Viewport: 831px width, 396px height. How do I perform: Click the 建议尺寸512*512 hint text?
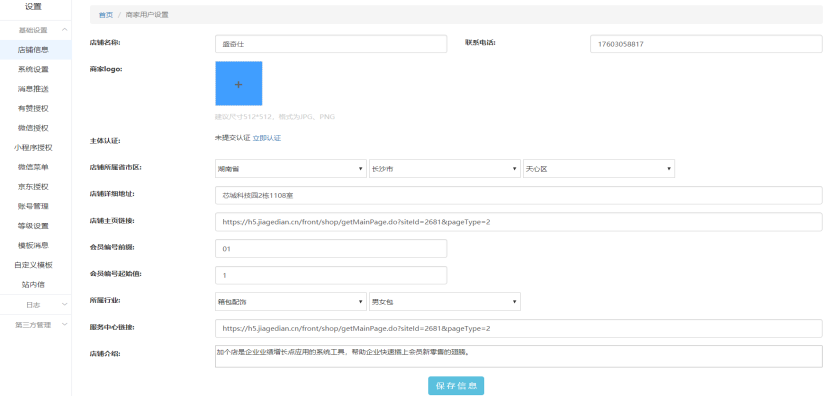(275, 117)
